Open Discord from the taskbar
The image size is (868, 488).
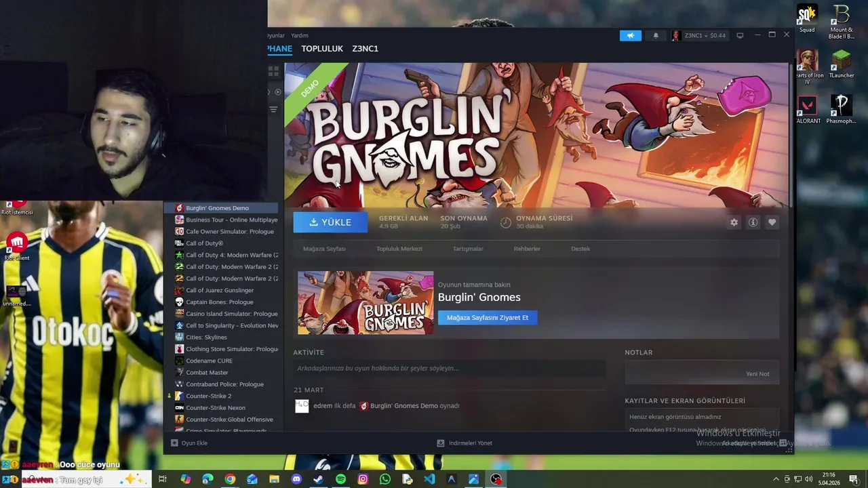296,479
